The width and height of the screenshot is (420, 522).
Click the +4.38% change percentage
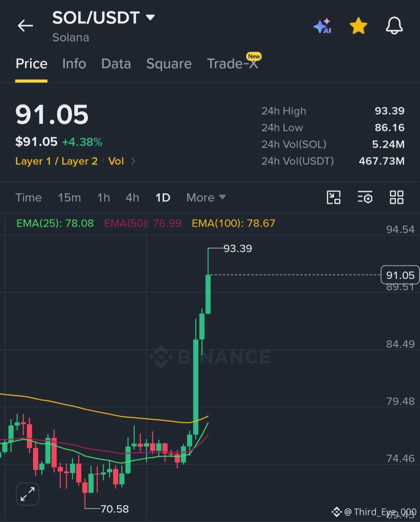click(82, 142)
